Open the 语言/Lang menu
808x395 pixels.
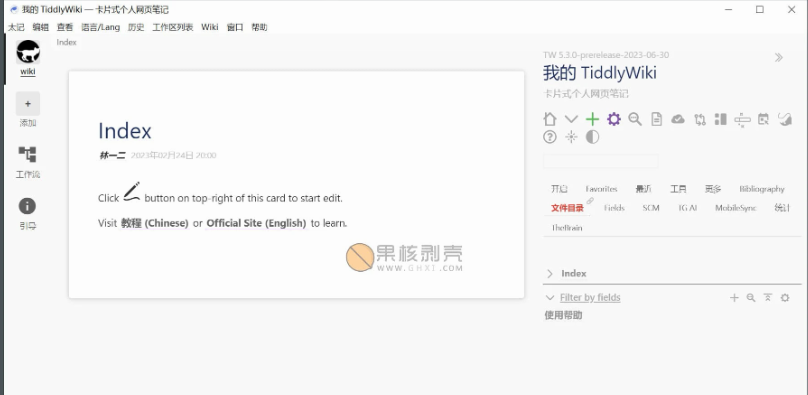[100, 27]
